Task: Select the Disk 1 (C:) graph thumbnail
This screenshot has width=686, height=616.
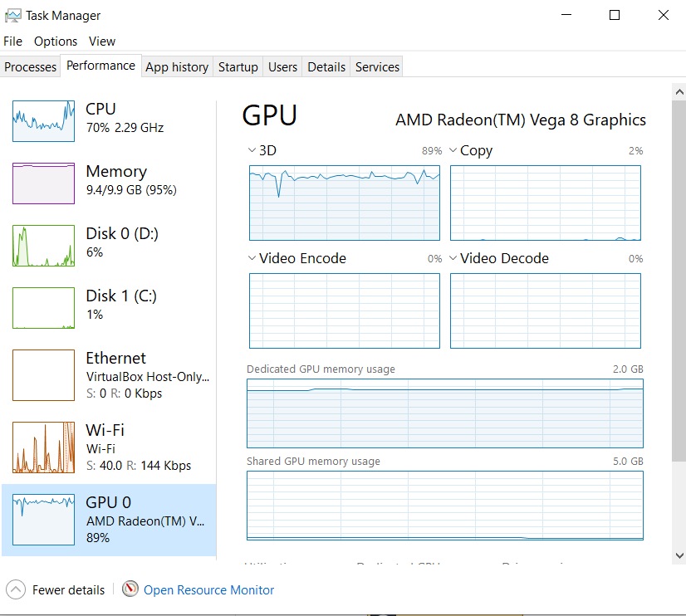Action: (43, 308)
